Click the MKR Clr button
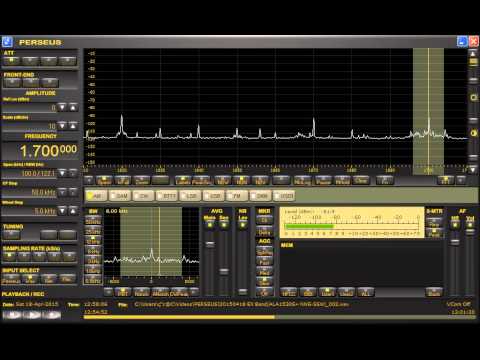The height and width of the screenshot is (360, 480). (x=264, y=219)
